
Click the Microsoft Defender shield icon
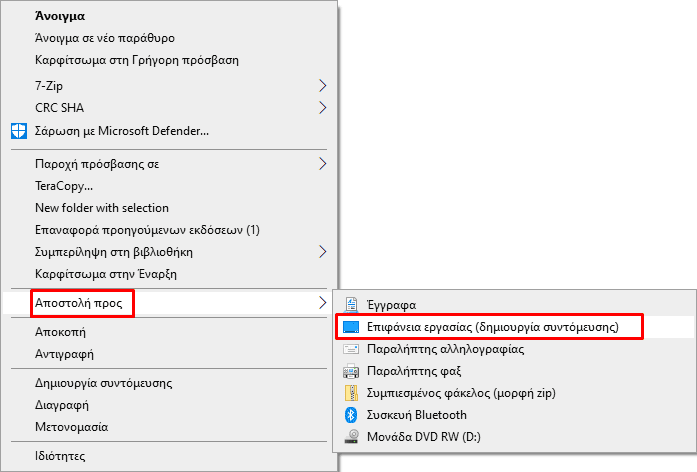tap(19, 131)
